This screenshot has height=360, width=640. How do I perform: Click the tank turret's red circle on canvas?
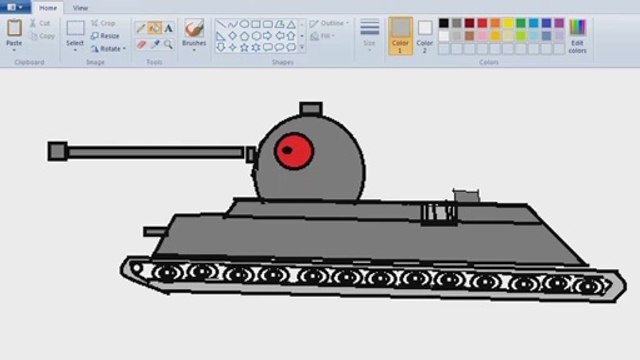tap(294, 151)
